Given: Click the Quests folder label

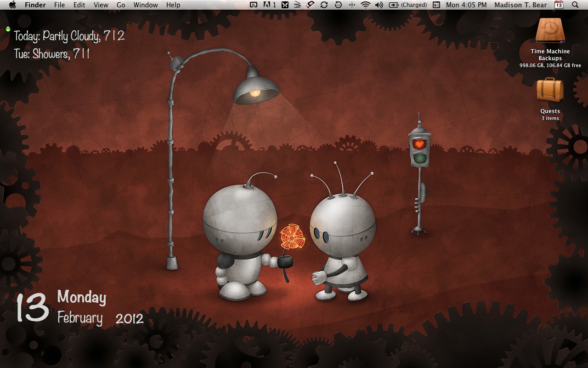Looking at the screenshot, I should click(x=550, y=111).
